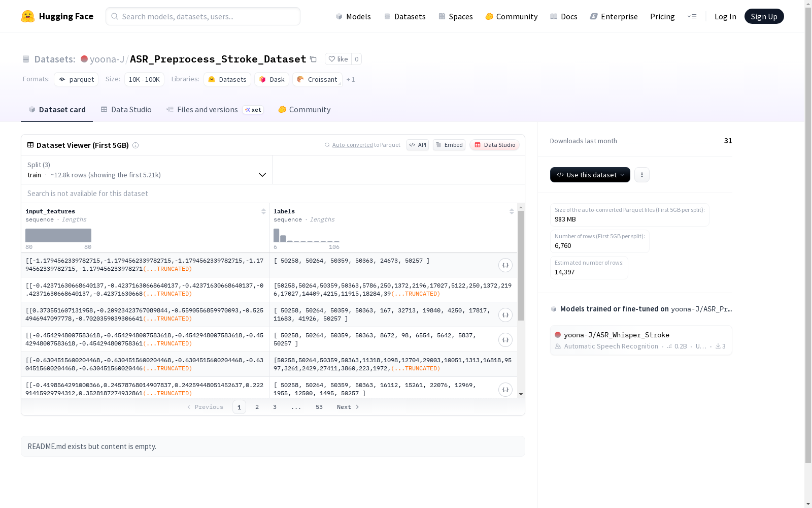812x508 pixels.
Task: Go to page 2 of the viewer
Action: pos(257,407)
